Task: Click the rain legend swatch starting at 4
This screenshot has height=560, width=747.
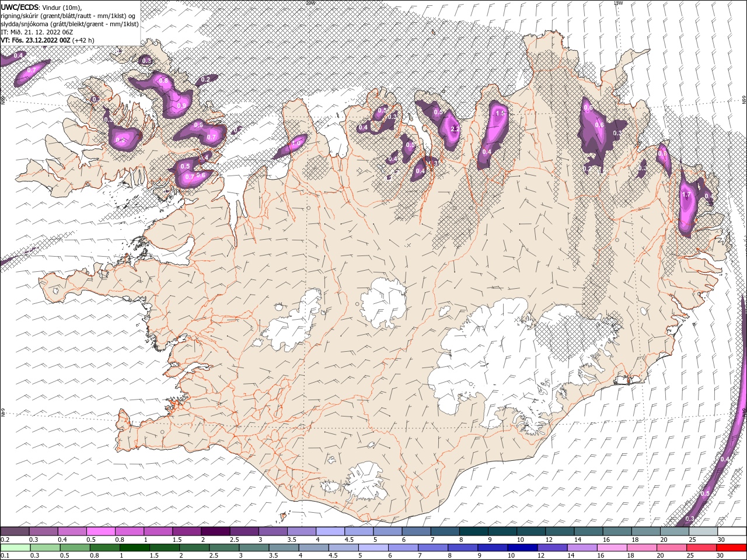Action: click(314, 547)
